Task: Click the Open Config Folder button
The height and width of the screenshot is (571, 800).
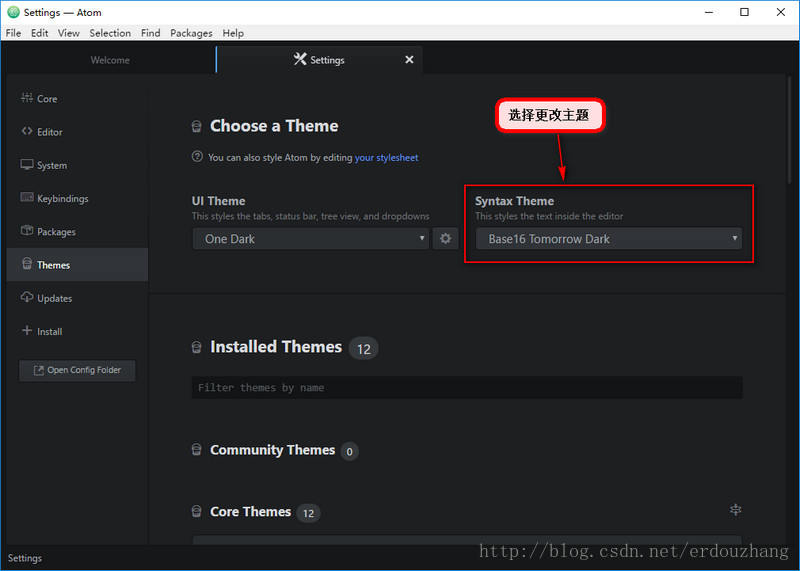Action: coord(77,370)
